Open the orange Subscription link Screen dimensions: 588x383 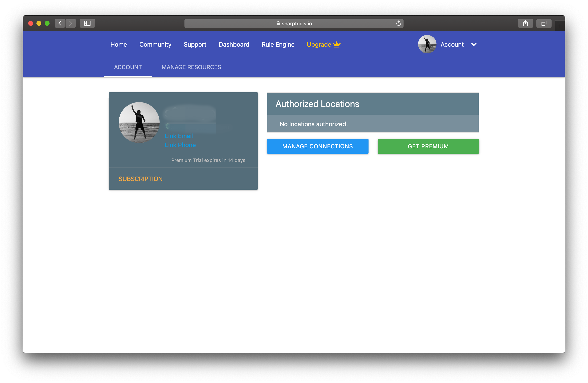[x=140, y=179]
